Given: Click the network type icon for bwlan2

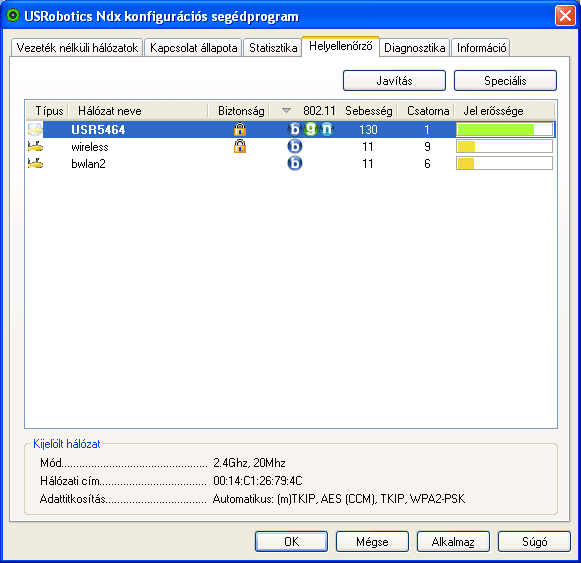Looking at the screenshot, I should (35, 163).
